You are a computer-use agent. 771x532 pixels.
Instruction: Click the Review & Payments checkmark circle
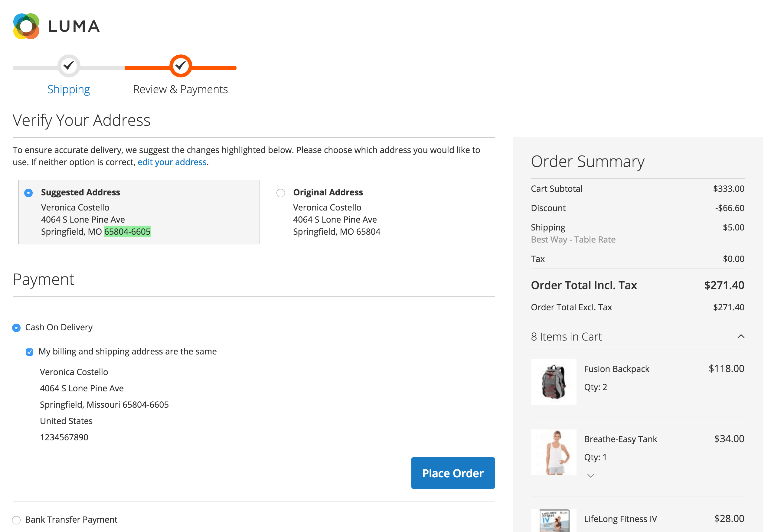pos(180,66)
